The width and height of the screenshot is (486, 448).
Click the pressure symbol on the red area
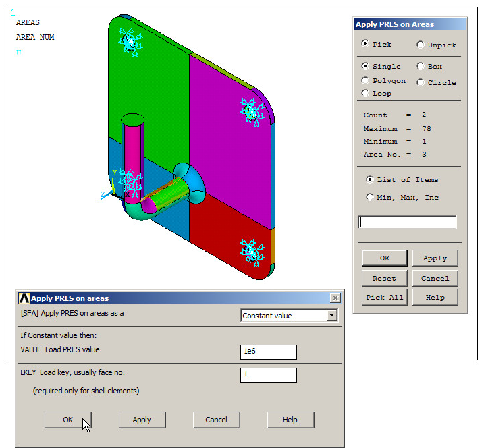pos(252,251)
